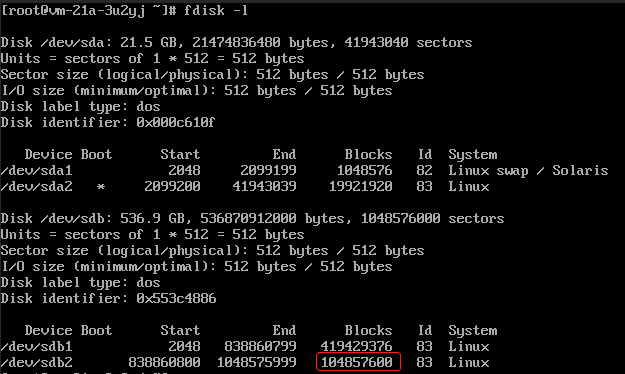Click the sdb1 End value 838860799
The width and height of the screenshot is (625, 374).
260,346
